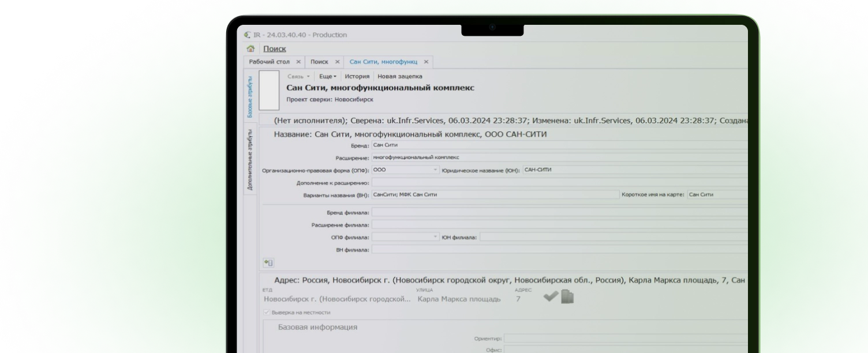The height and width of the screenshot is (353, 868).
Task: Open the ОПФ филиала dropdown
Action: coord(436,237)
